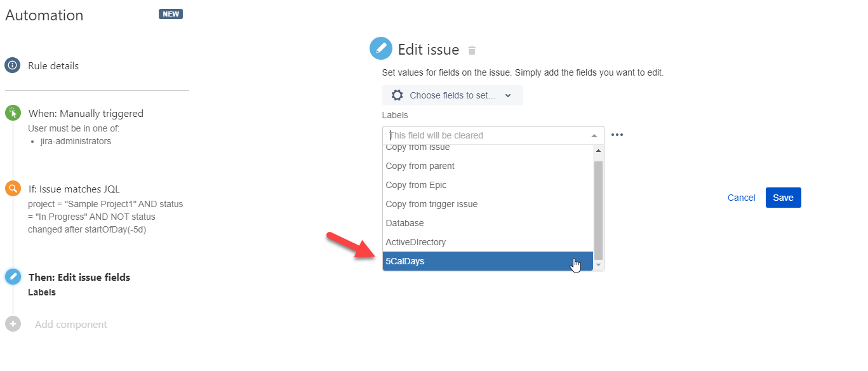Image resolution: width=868 pixels, height=371 pixels.
Task: Open the three-dots more options menu
Action: pos(617,135)
